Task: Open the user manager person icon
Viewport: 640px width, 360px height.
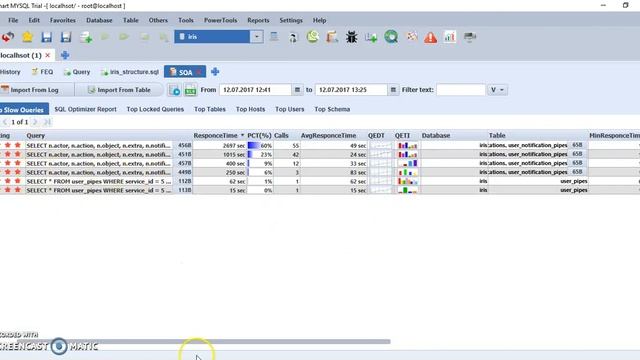Action: (293, 38)
